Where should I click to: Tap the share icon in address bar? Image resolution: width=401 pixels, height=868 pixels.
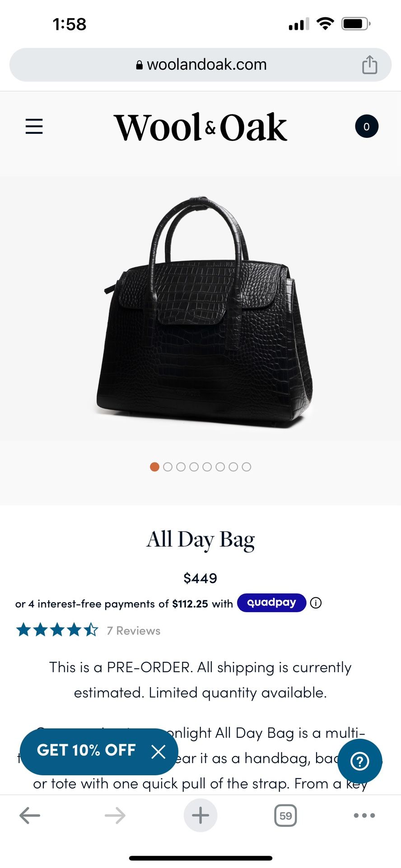coord(369,65)
